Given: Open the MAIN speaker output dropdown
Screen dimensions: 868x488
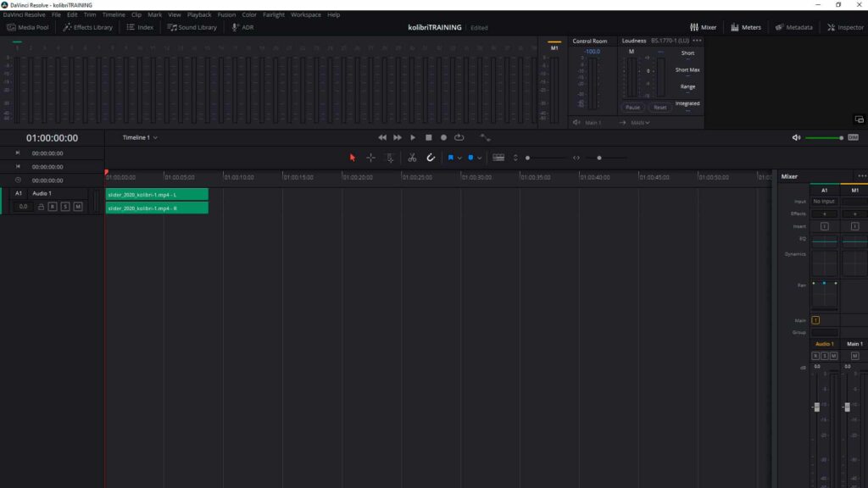Looking at the screenshot, I should click(640, 122).
